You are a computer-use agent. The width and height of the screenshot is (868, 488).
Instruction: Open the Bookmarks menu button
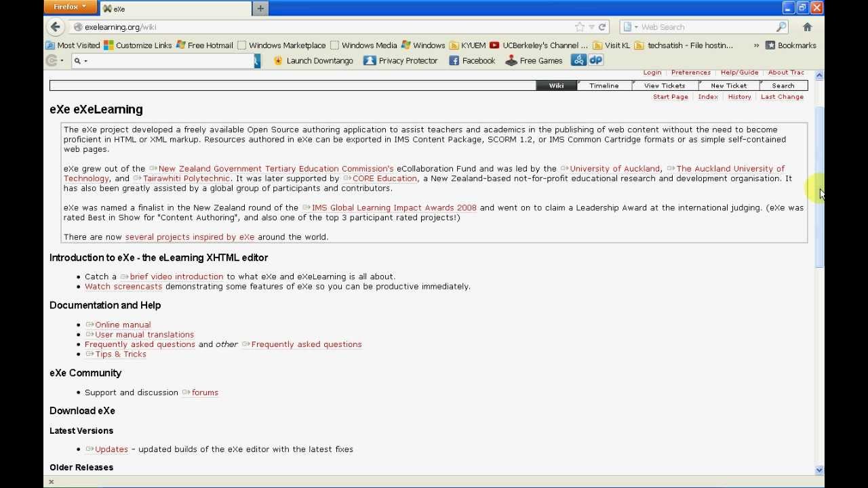(791, 45)
